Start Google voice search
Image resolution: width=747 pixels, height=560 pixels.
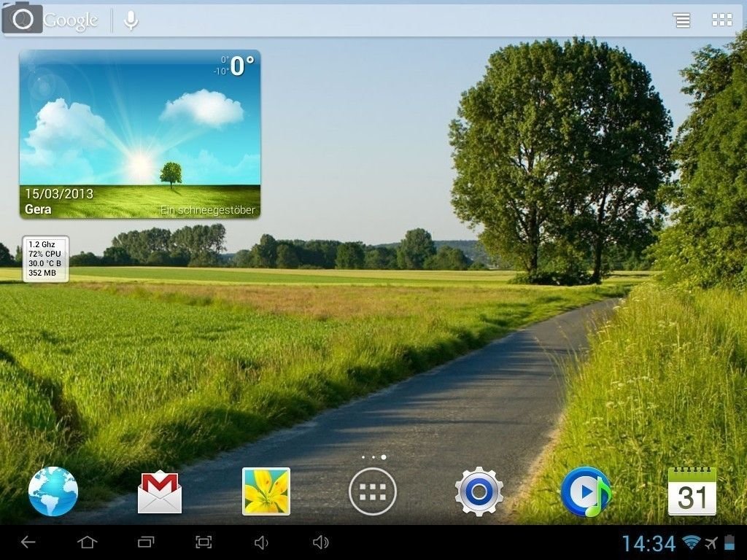click(x=131, y=20)
